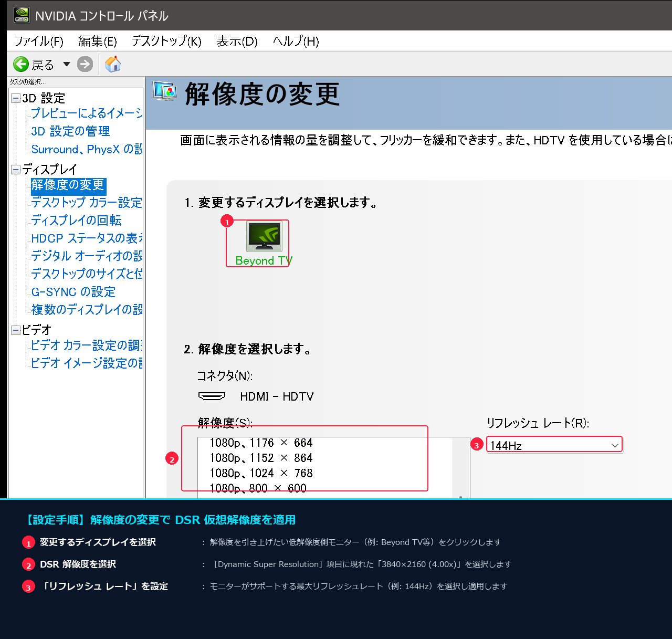Click the ディスプレイ category label
The width and height of the screenshot is (672, 639).
tap(49, 169)
